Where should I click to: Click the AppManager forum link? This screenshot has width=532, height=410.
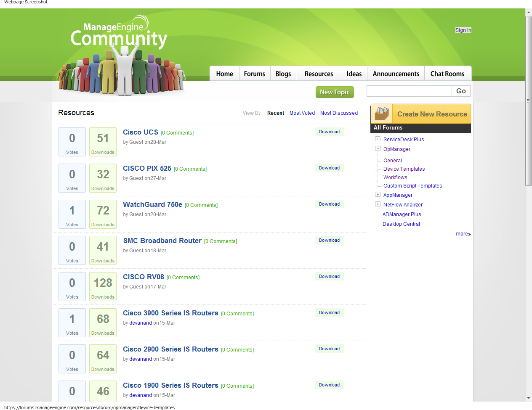coord(398,195)
